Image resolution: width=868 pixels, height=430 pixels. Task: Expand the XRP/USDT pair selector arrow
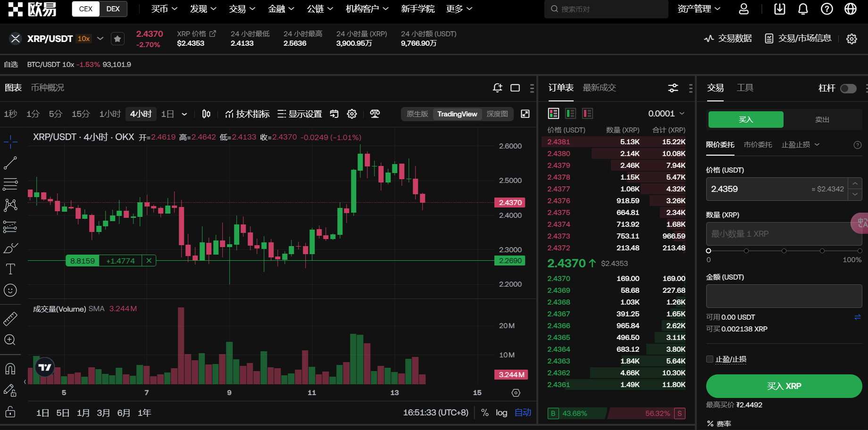click(x=100, y=39)
